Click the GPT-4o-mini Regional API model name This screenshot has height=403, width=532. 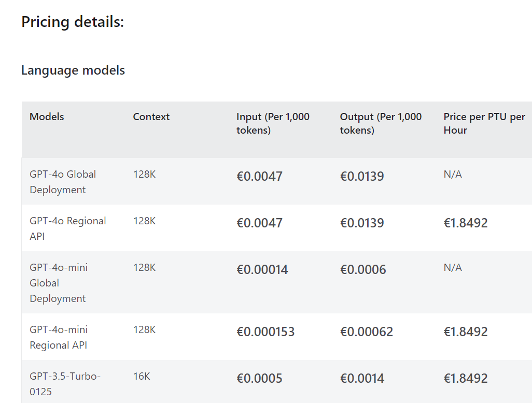tap(59, 337)
